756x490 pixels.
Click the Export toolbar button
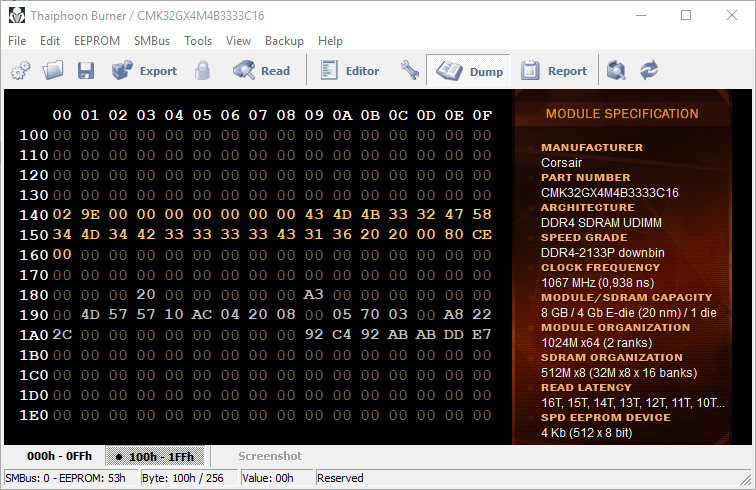[144, 71]
